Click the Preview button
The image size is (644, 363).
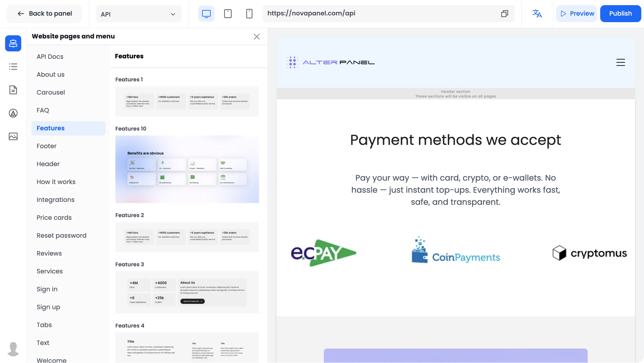[x=577, y=13]
